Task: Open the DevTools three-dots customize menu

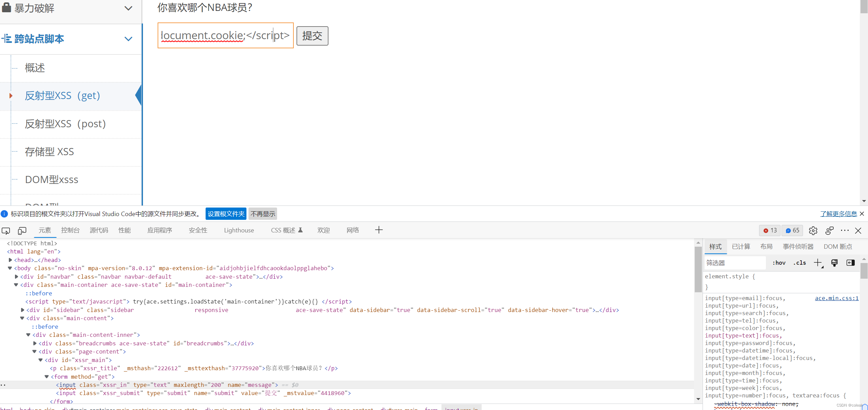Action: pyautogui.click(x=845, y=230)
